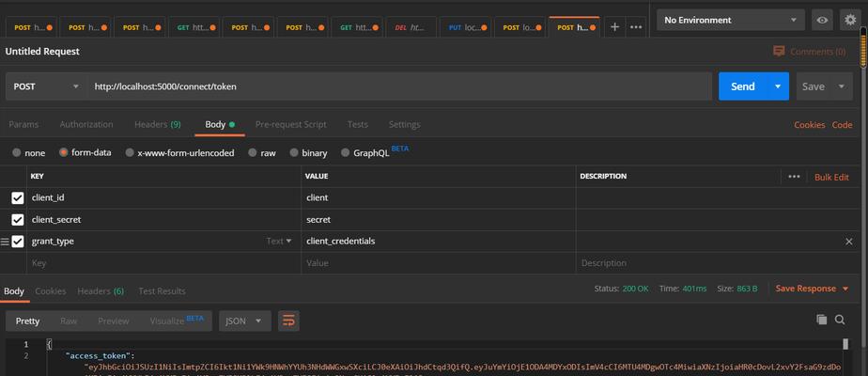Image resolution: width=868 pixels, height=376 pixels.
Task: Open the Headers (9) request tab
Action: tap(158, 125)
